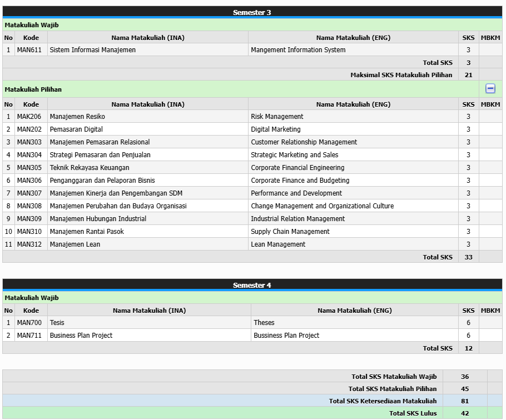Click the English name Performance and Development

coord(296,193)
